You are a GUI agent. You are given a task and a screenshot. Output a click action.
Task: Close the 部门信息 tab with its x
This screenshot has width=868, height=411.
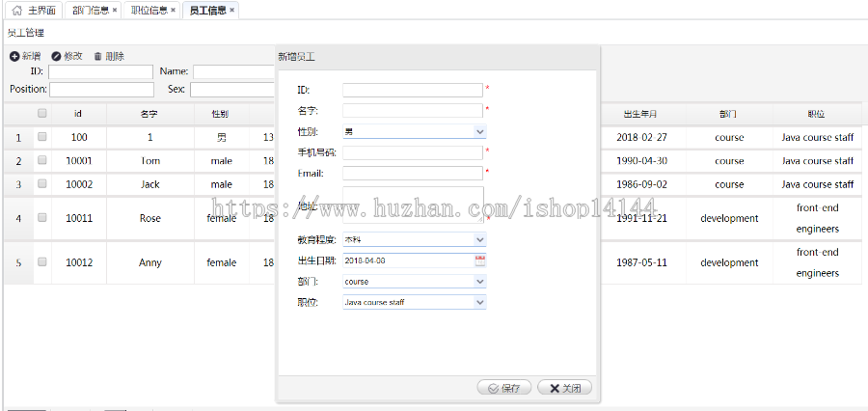click(x=115, y=11)
